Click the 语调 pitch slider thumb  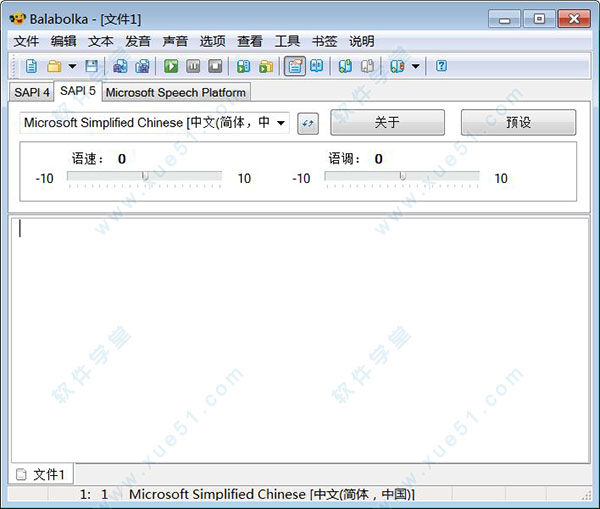point(403,176)
